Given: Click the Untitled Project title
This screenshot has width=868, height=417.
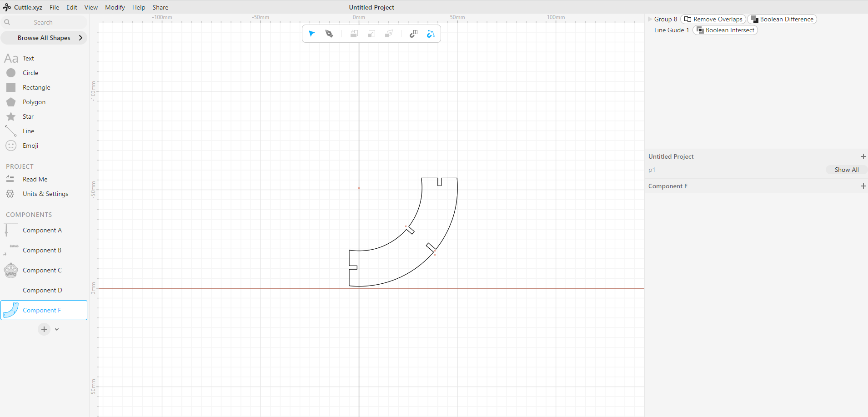Looking at the screenshot, I should pyautogui.click(x=371, y=7).
